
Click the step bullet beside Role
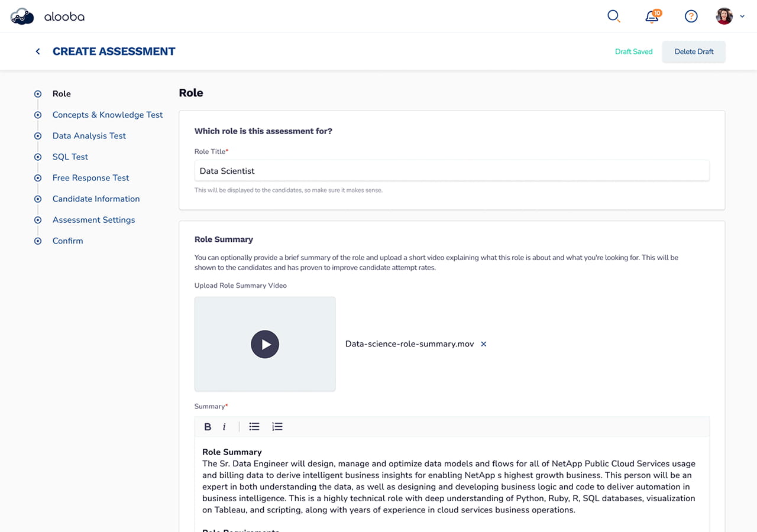pyautogui.click(x=38, y=94)
